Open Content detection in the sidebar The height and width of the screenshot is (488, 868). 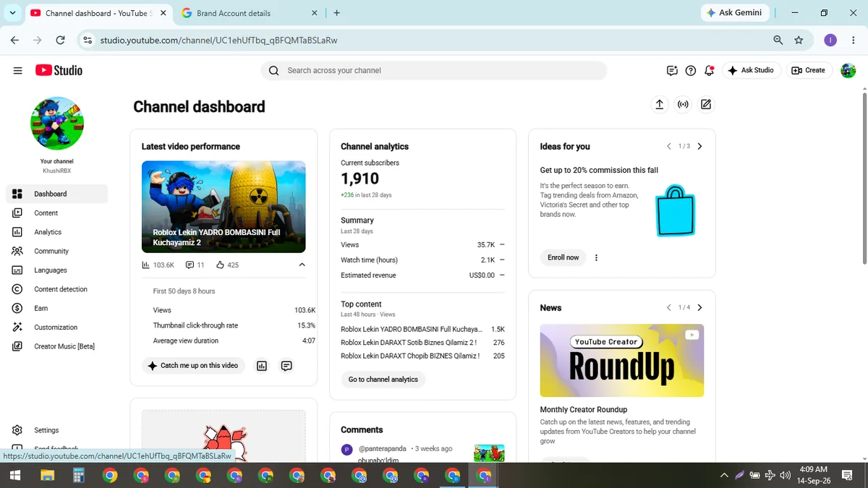click(x=57, y=289)
